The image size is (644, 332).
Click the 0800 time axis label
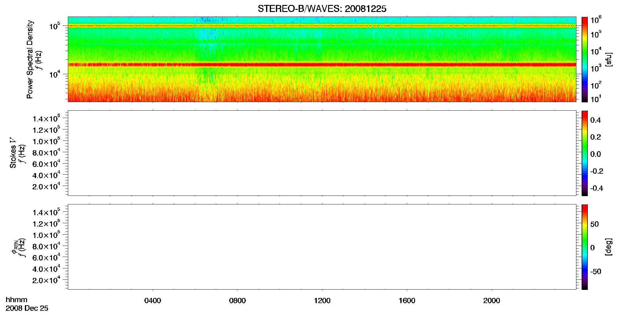point(238,301)
